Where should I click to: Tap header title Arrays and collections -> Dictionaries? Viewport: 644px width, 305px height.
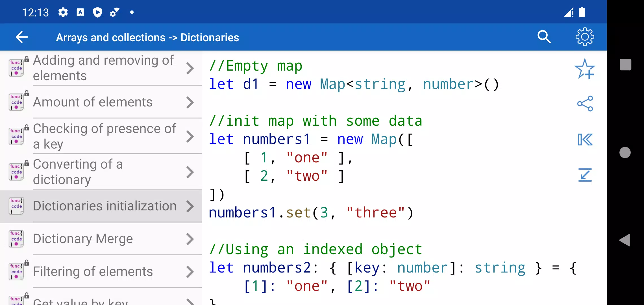pyautogui.click(x=147, y=38)
